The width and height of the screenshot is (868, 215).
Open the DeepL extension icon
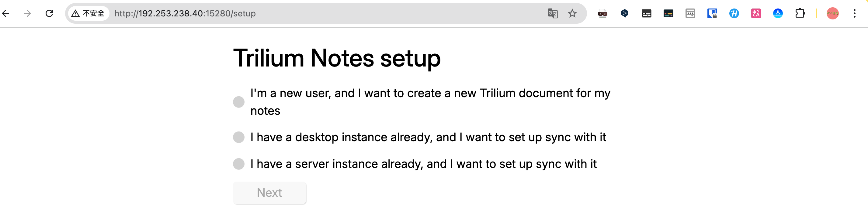(x=624, y=13)
